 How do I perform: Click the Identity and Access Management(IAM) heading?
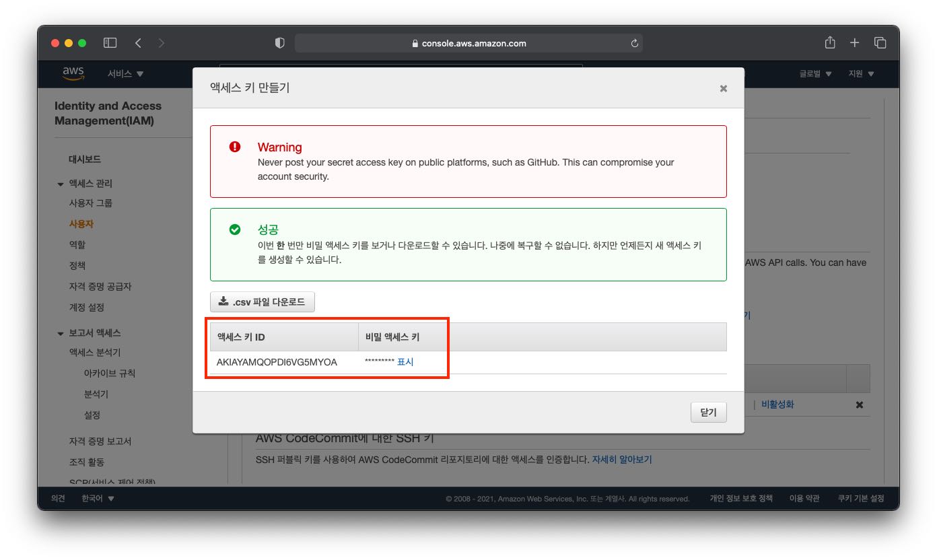click(x=108, y=114)
